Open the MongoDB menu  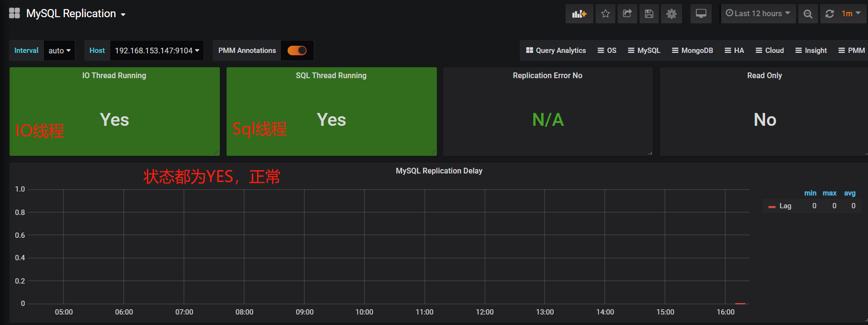[x=692, y=51]
